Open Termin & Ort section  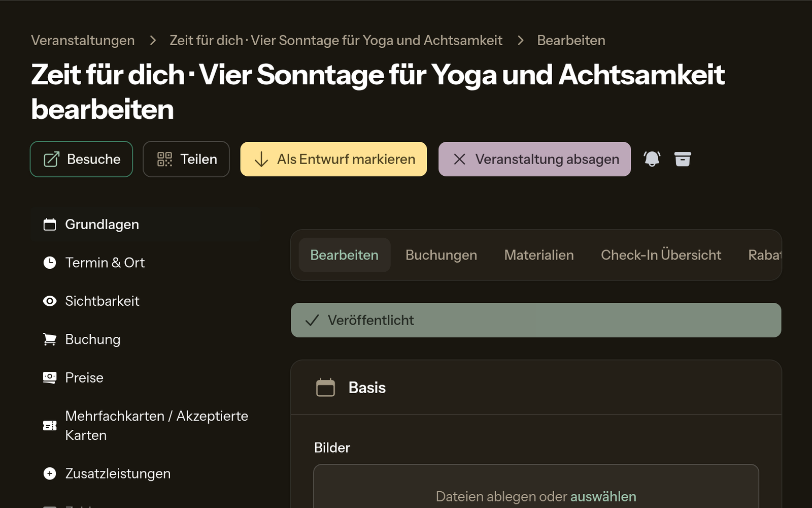click(x=145, y=263)
